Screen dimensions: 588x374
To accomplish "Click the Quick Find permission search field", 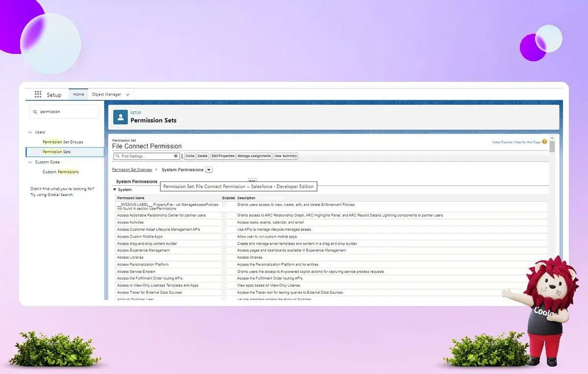I will (64, 112).
